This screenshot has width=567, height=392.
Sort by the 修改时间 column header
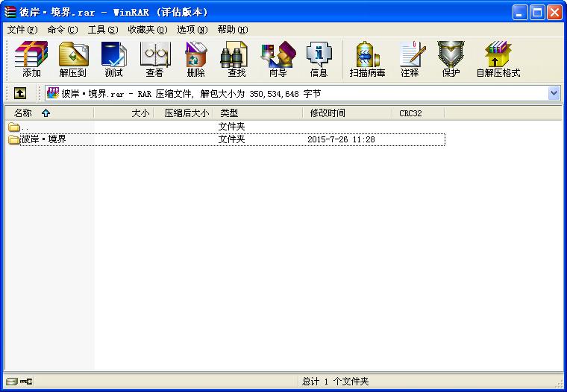pos(348,113)
